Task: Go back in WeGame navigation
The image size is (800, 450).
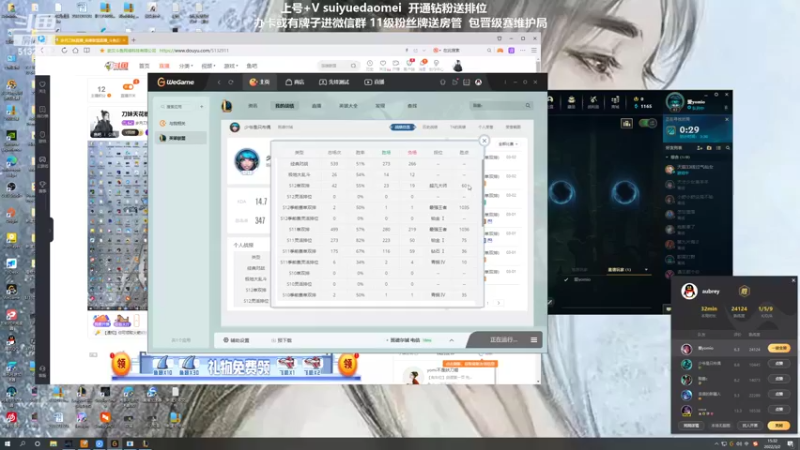Action: (x=219, y=82)
